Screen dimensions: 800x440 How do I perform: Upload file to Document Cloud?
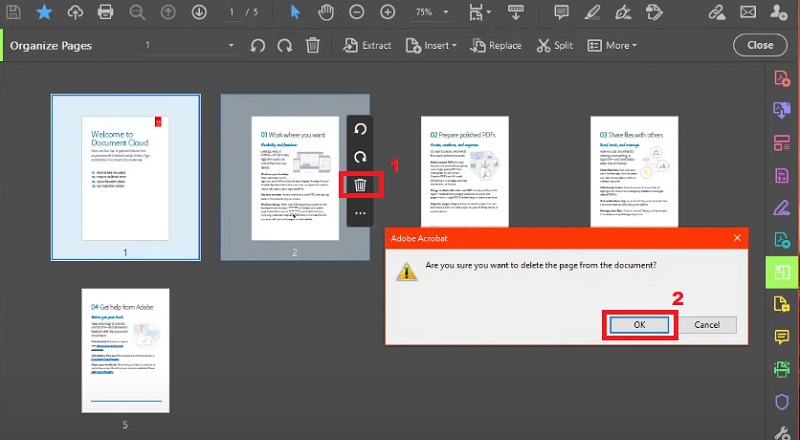pyautogui.click(x=75, y=12)
